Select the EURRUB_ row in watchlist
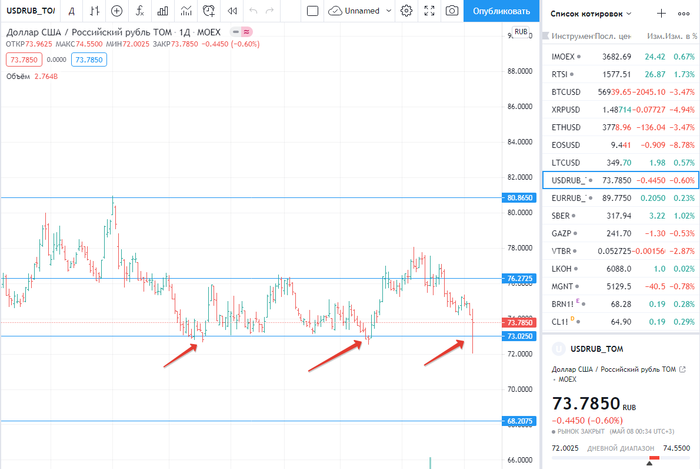Viewport: 700px width, 469px height. [621, 198]
